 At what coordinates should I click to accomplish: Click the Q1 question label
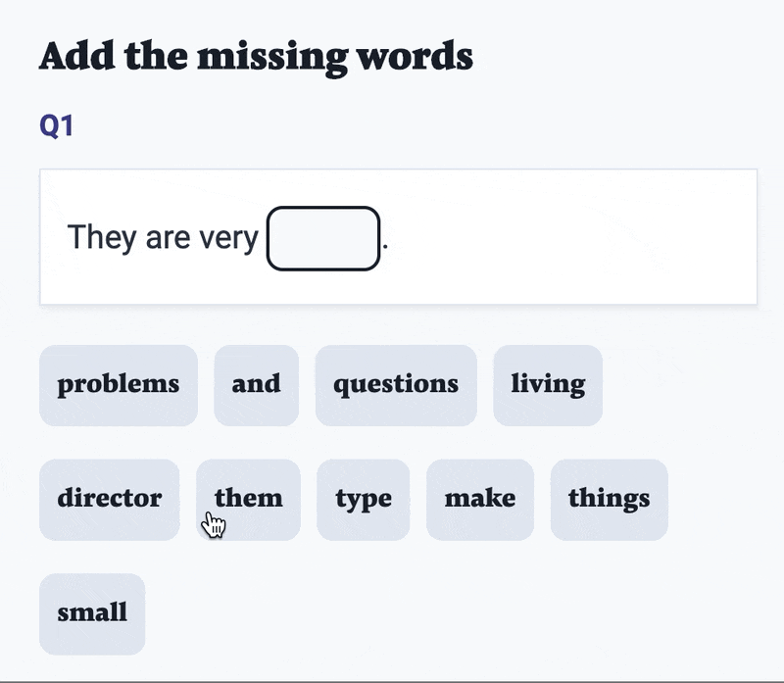coord(57,126)
